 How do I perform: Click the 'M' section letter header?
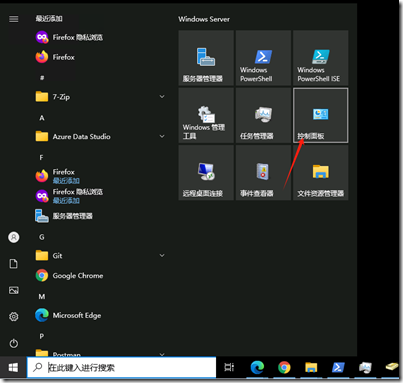42,296
